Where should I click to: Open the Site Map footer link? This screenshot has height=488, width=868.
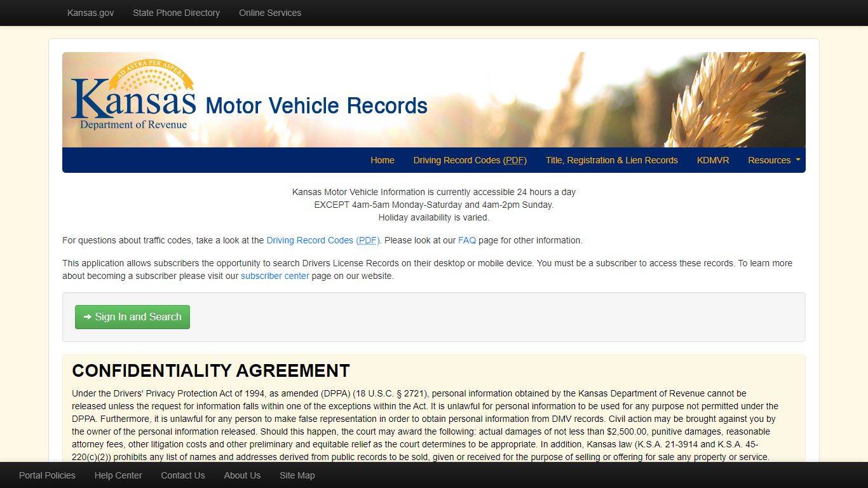pyautogui.click(x=297, y=475)
